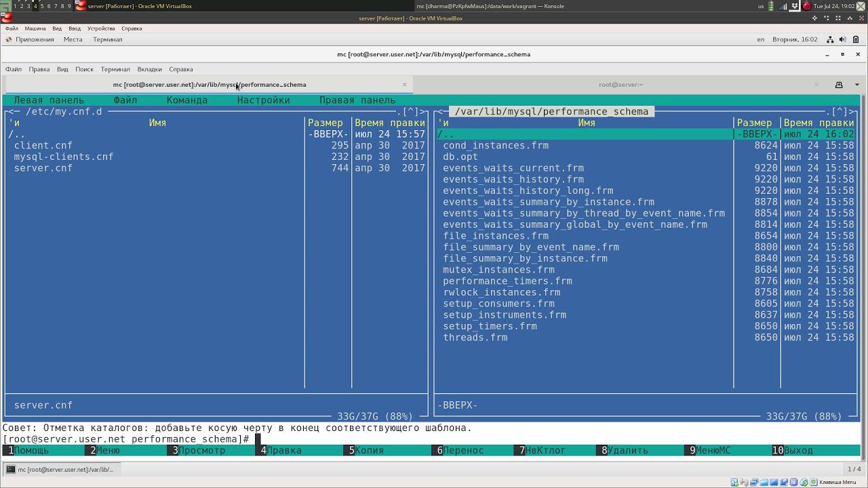This screenshot has height=488, width=868.
Task: Click the right panel history [^] expander
Action: pos(840,112)
